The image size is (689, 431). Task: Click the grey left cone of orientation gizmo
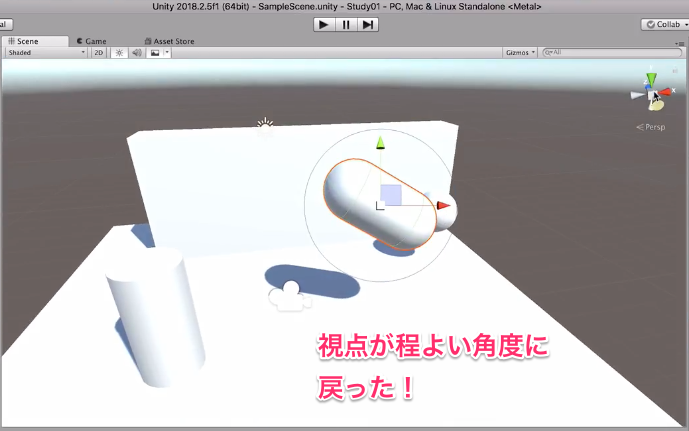click(637, 95)
